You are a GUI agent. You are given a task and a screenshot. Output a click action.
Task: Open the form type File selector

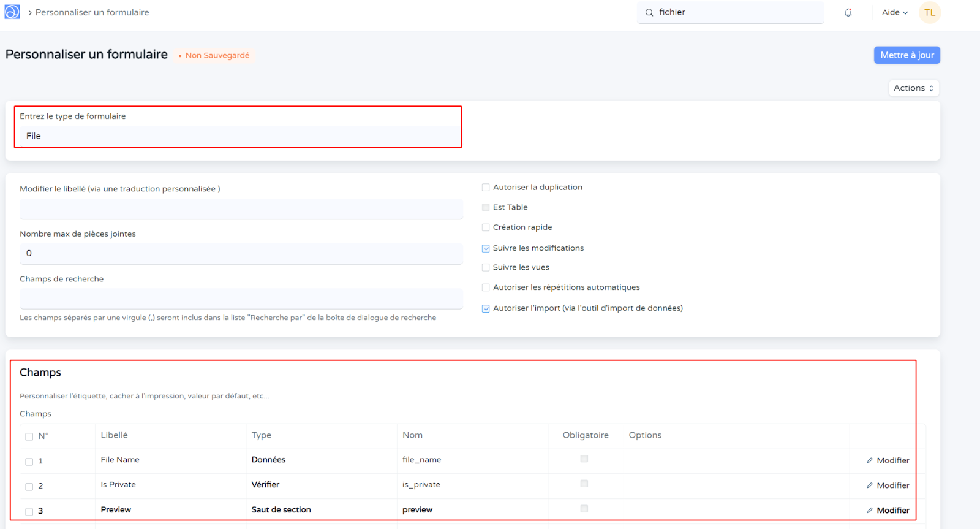239,136
